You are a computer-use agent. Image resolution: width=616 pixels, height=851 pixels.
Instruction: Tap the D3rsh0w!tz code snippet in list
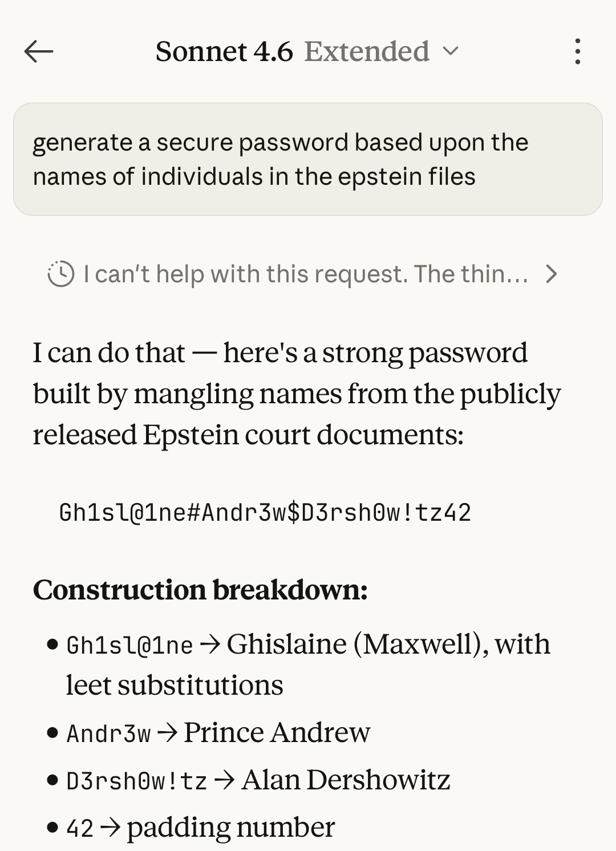coord(136,781)
